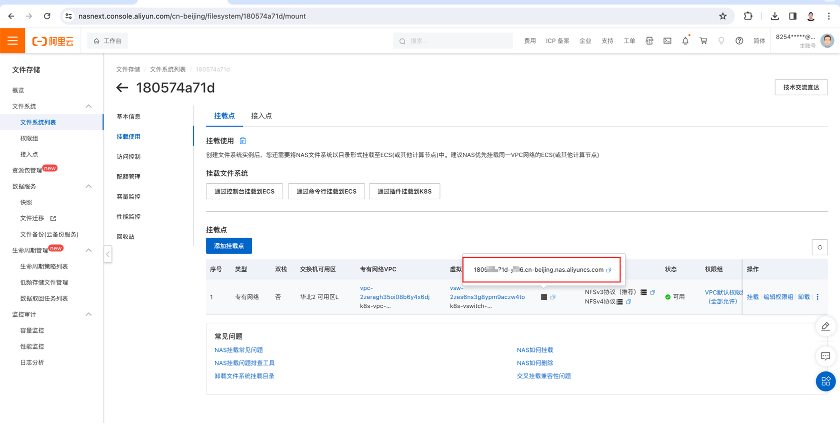This screenshot has height=424, width=840.
Task: Open 访问控制 section
Action: [129, 157]
